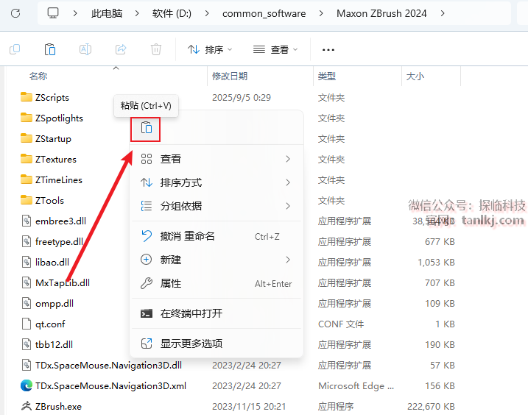Click the refresh button in address bar
This screenshot has height=420, width=528.
15,13
